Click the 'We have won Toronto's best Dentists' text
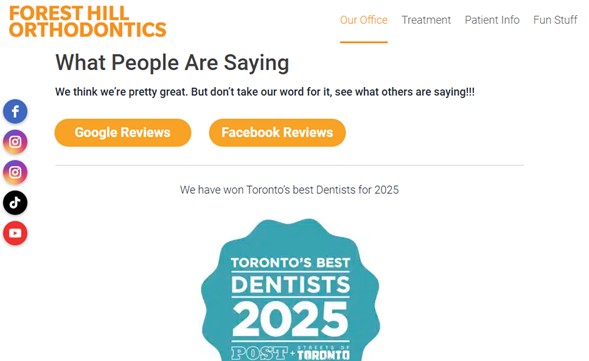The width and height of the screenshot is (589, 361). tap(289, 190)
